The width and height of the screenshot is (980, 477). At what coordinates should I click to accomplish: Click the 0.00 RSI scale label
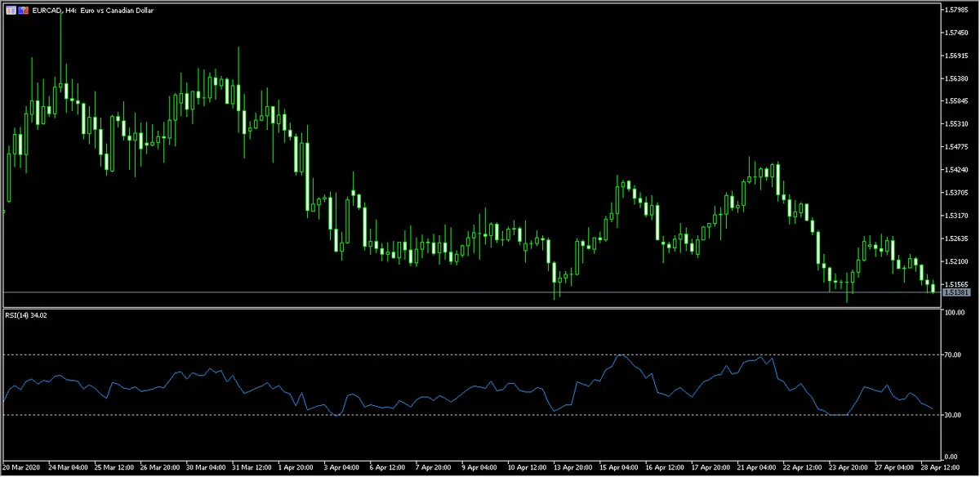pos(952,457)
